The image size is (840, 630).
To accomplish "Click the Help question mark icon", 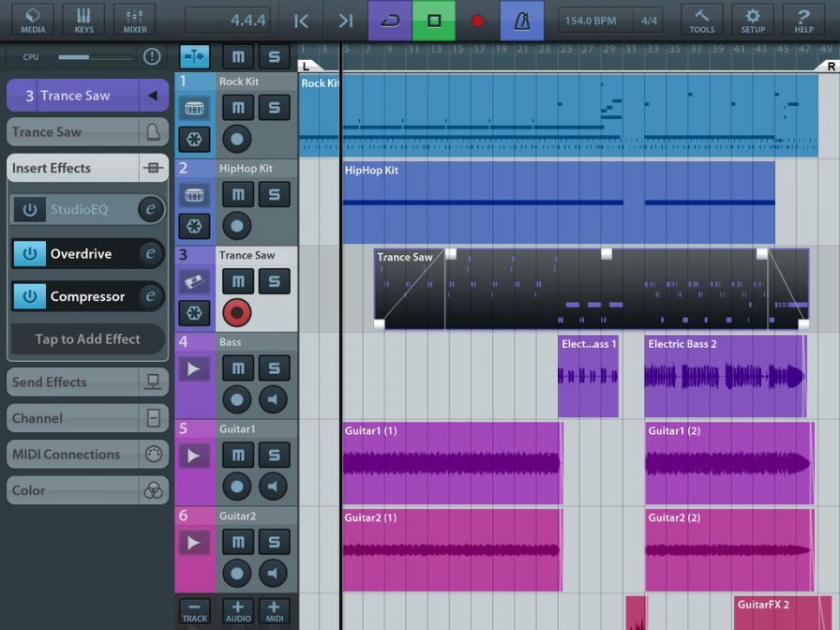I will click(803, 20).
